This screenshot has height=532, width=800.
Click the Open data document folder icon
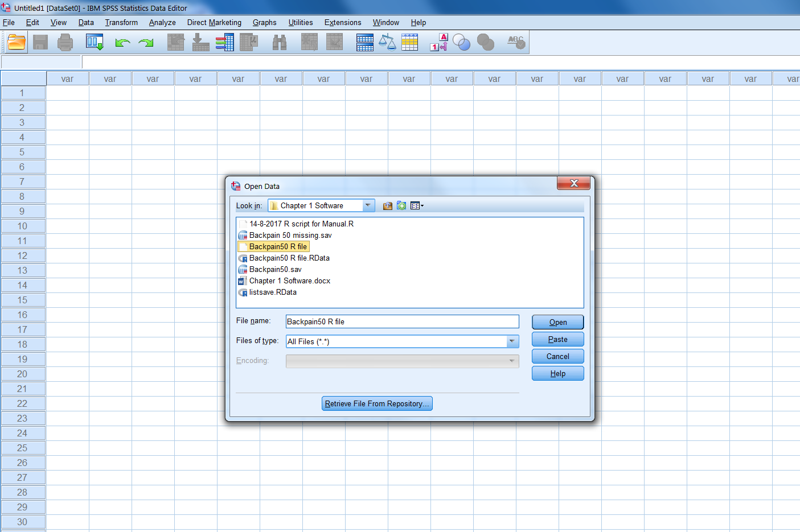pos(17,43)
